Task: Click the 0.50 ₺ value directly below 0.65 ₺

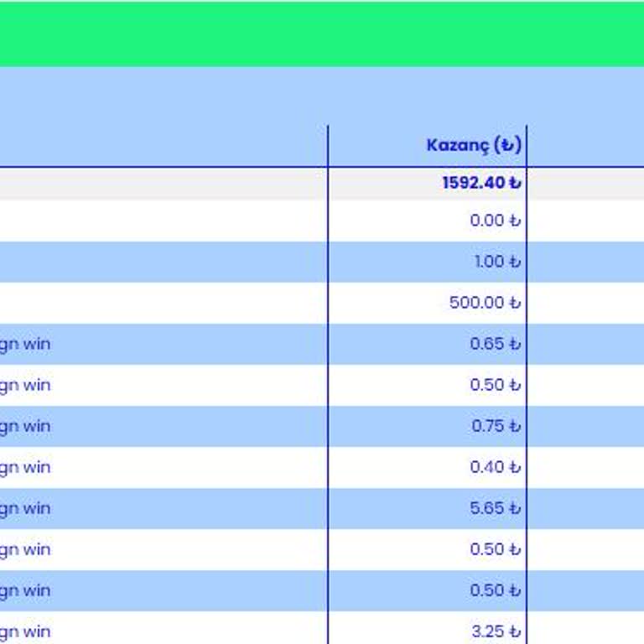Action: (495, 385)
